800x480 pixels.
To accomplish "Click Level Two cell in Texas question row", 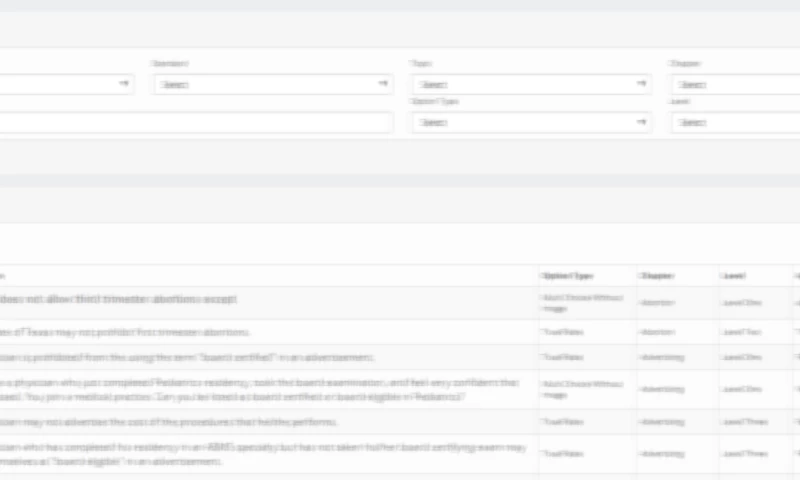I will [739, 332].
